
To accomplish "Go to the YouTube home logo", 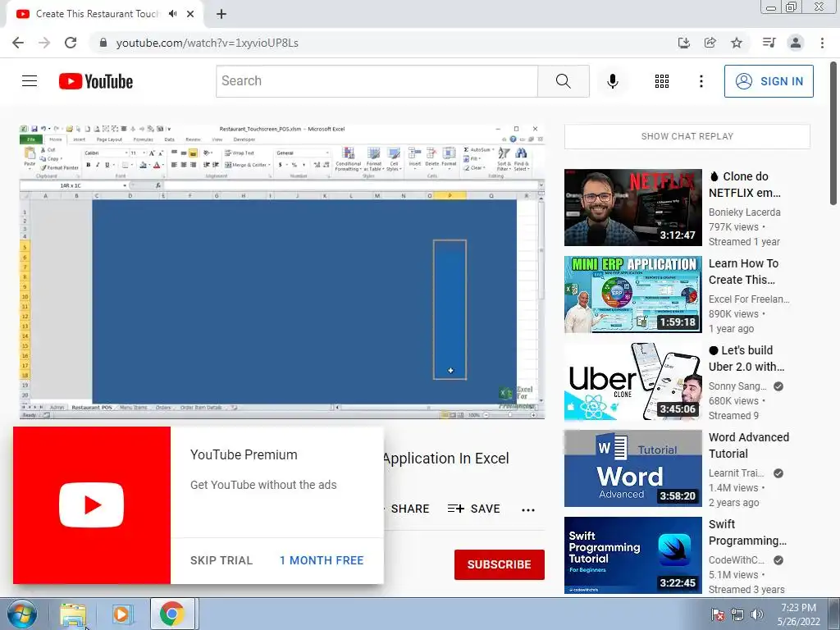I will coord(96,81).
